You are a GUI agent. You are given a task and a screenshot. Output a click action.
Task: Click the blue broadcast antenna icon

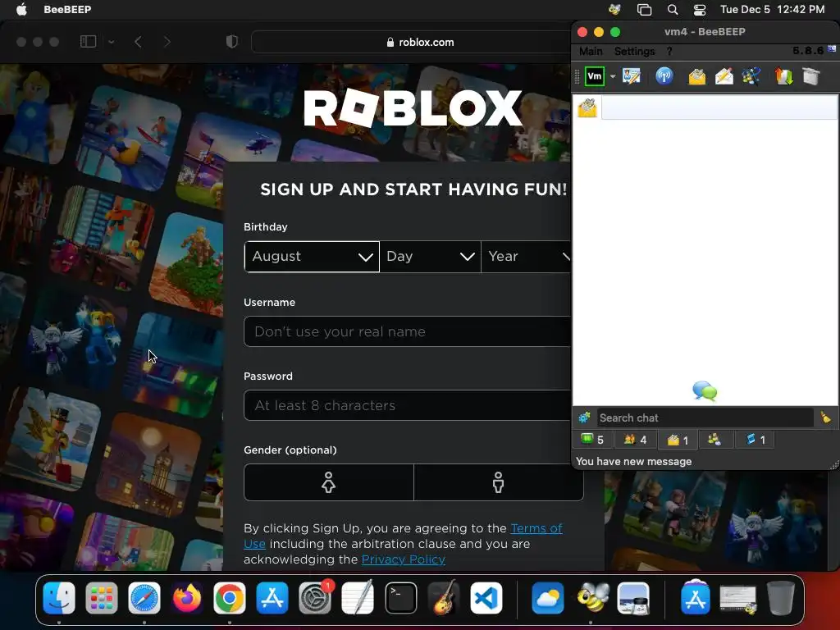click(x=664, y=76)
